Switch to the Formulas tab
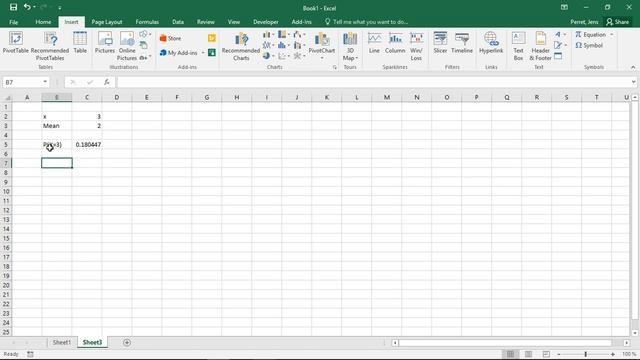Screen dimensions: 640x360 click(x=147, y=22)
